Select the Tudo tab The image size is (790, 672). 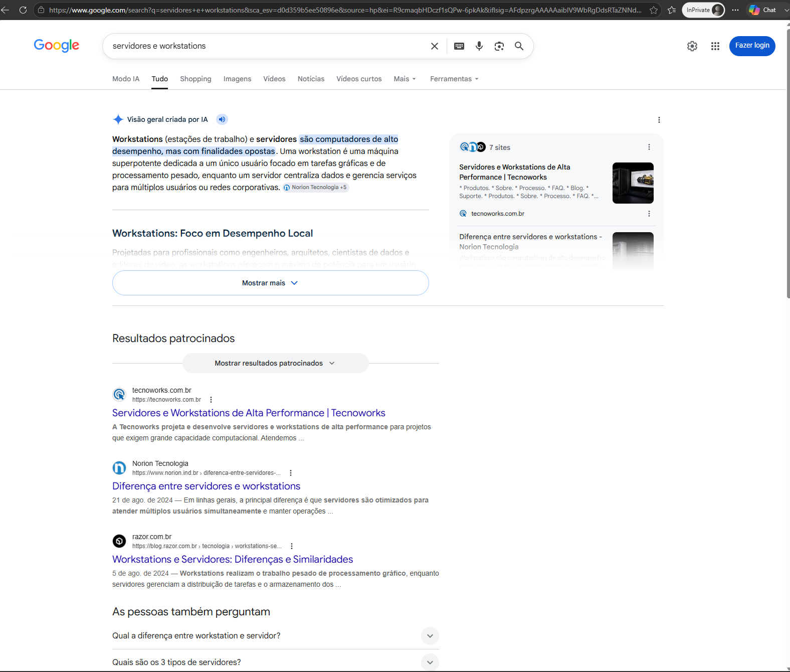click(x=160, y=79)
